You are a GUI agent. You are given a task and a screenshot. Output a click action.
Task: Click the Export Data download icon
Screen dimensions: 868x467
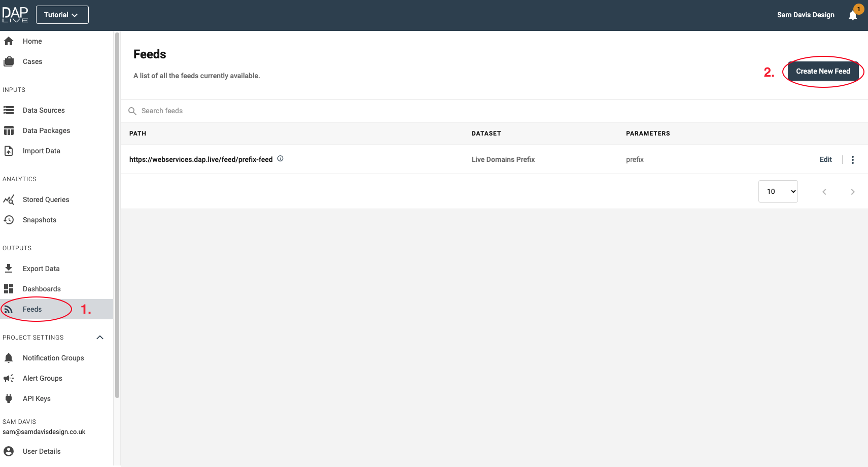[x=9, y=269]
